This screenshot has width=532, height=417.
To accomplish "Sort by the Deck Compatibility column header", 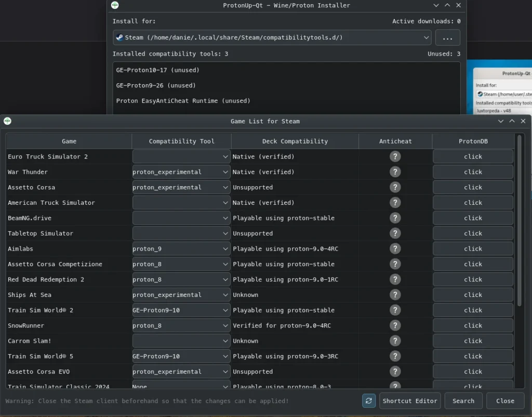I will pos(295,141).
